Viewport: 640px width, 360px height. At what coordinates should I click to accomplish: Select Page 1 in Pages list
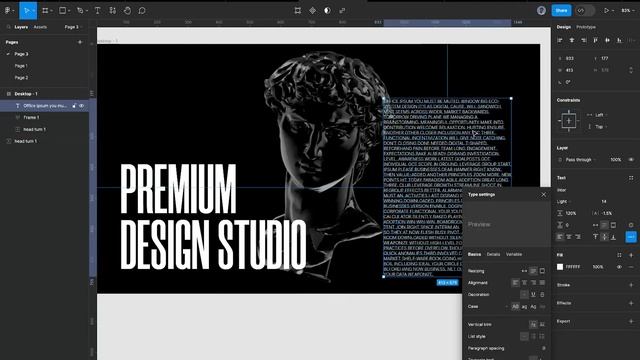pyautogui.click(x=21, y=66)
